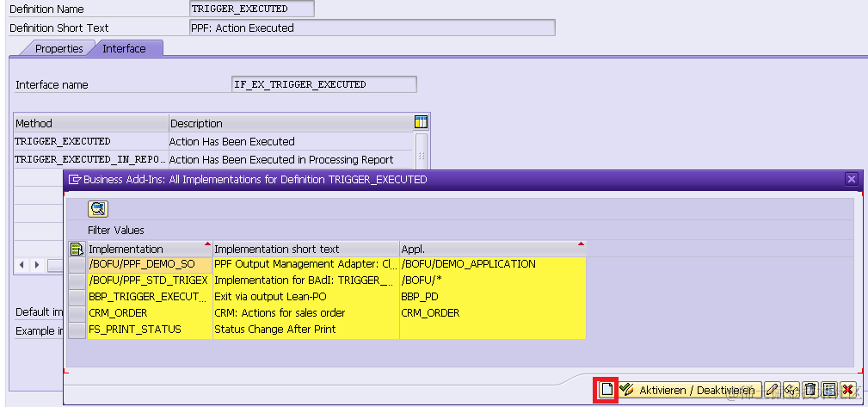Click the /BOFU/* application cell

(x=492, y=281)
